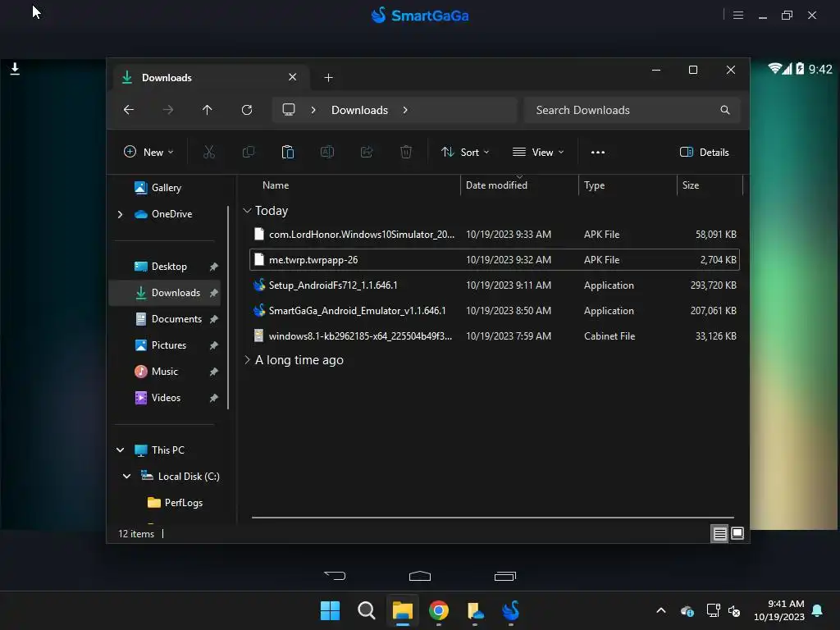Select SmartGaGa_Android_Emulator_v1.1.646.1 file
The width and height of the screenshot is (840, 630).
click(495, 311)
